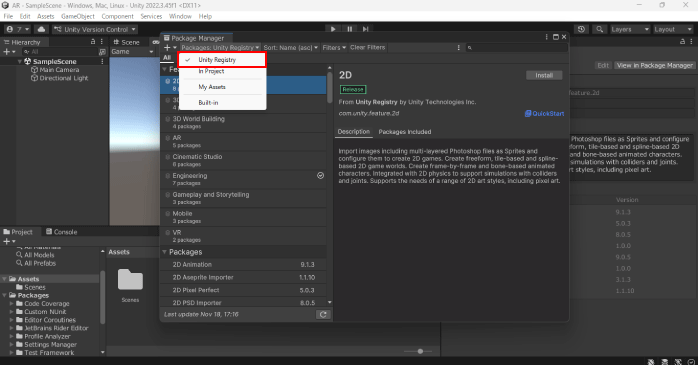Select the 3D World Building feature set
Viewport: 698px width, 365px height.
tap(243, 122)
